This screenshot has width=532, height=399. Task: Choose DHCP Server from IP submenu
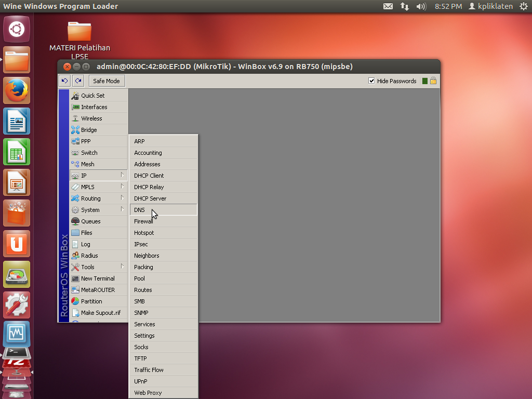[163, 198]
